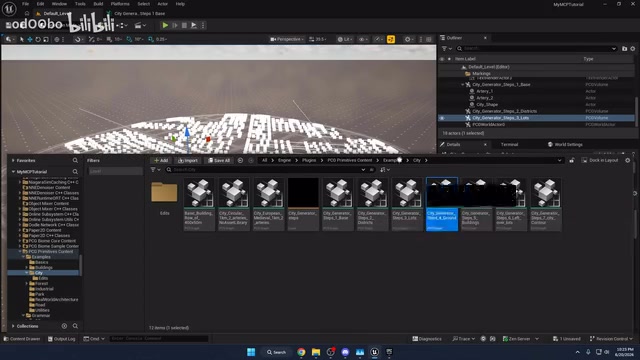Switch to the Terminal tab
The width and height of the screenshot is (640, 360).
click(509, 144)
